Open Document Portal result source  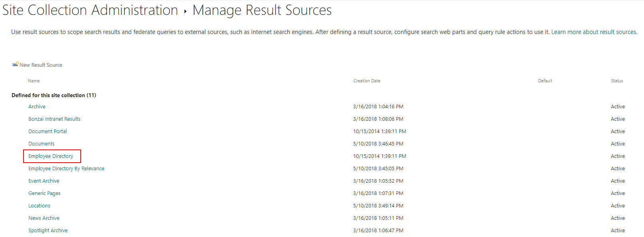tap(48, 131)
